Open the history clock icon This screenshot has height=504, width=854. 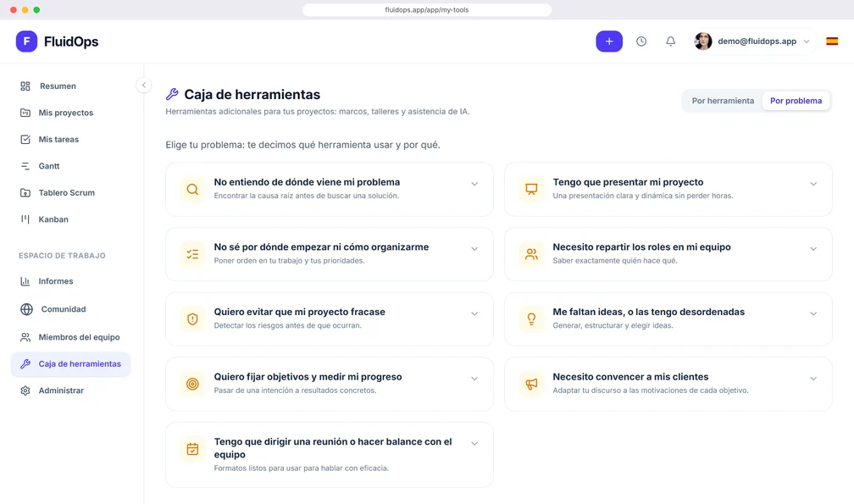click(x=641, y=42)
